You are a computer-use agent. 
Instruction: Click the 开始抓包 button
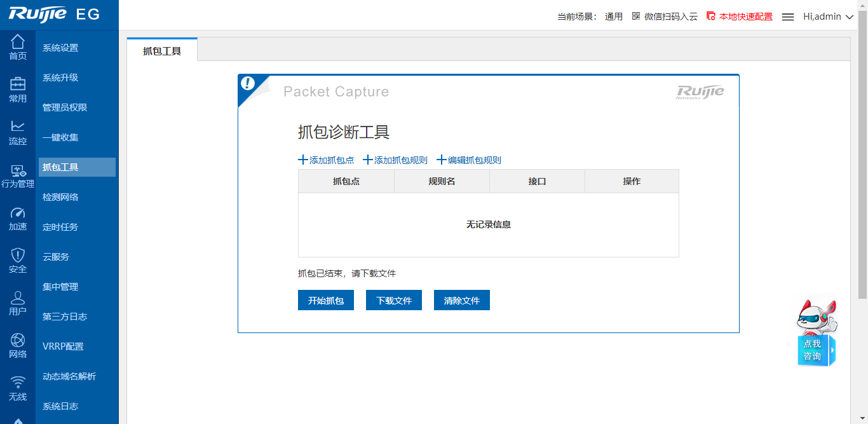point(325,300)
